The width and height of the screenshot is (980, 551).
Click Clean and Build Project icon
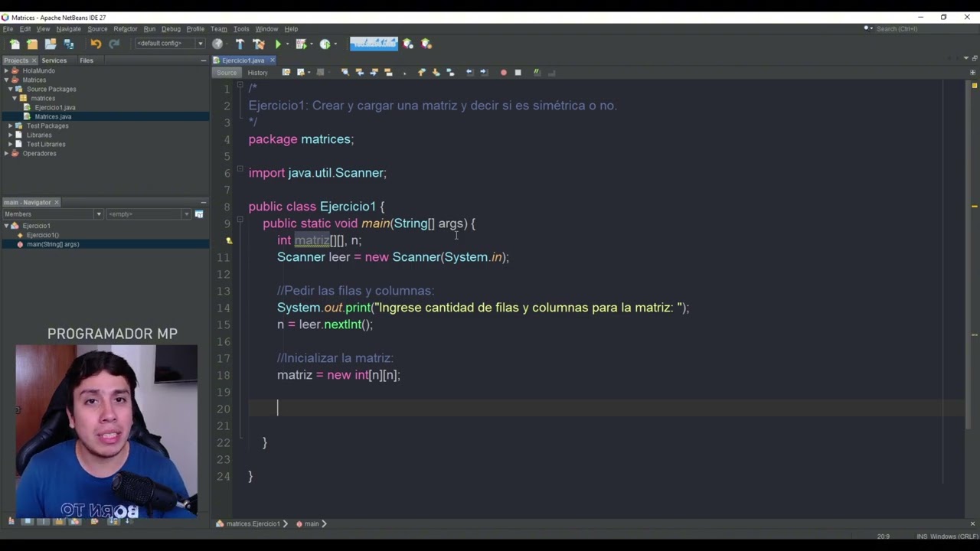tap(259, 44)
